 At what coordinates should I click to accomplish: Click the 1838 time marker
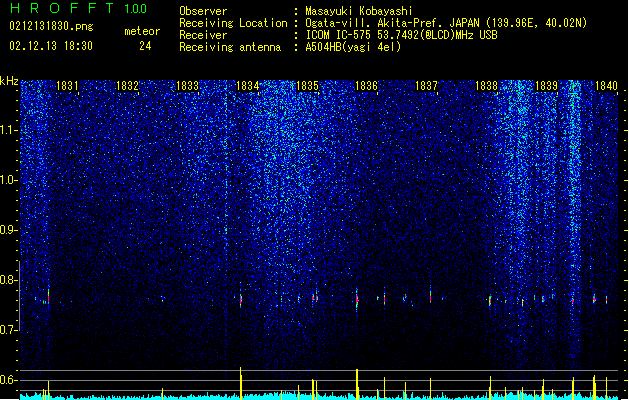click(x=486, y=86)
